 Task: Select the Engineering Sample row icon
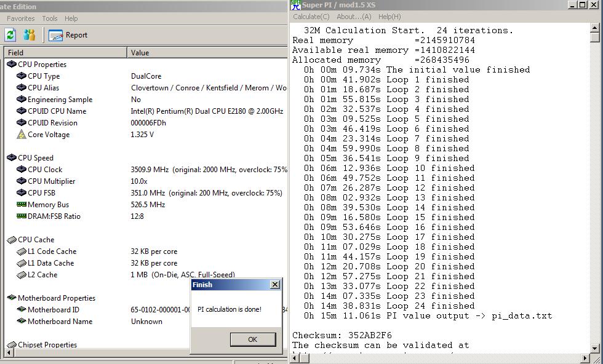(x=22, y=100)
